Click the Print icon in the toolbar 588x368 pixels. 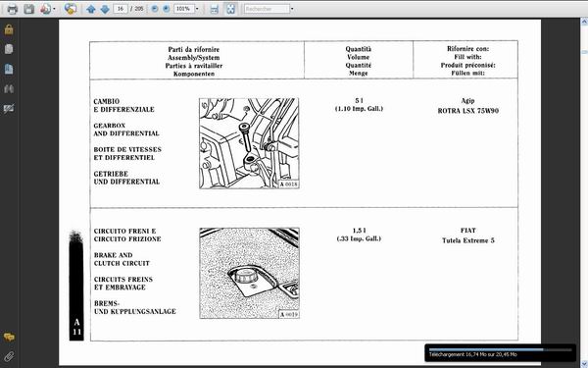click(13, 9)
